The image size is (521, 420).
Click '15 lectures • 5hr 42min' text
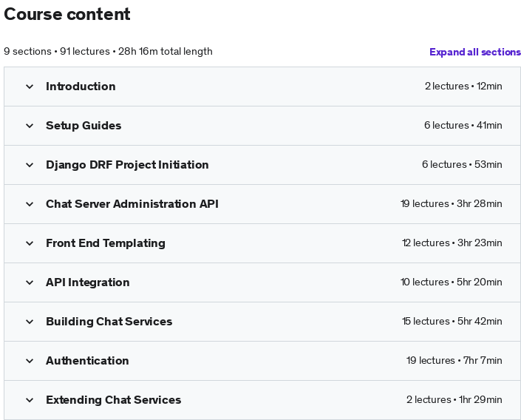(452, 321)
